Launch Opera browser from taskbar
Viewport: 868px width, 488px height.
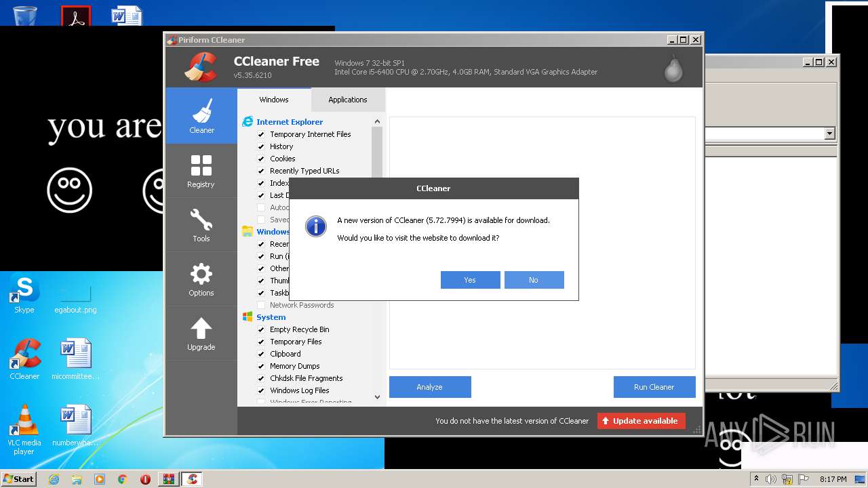click(145, 479)
